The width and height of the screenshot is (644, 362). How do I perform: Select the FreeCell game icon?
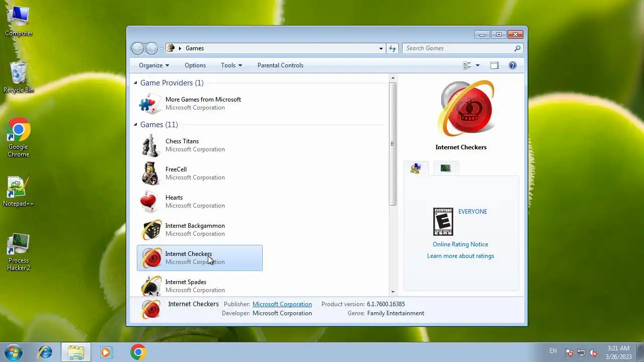coord(150,173)
